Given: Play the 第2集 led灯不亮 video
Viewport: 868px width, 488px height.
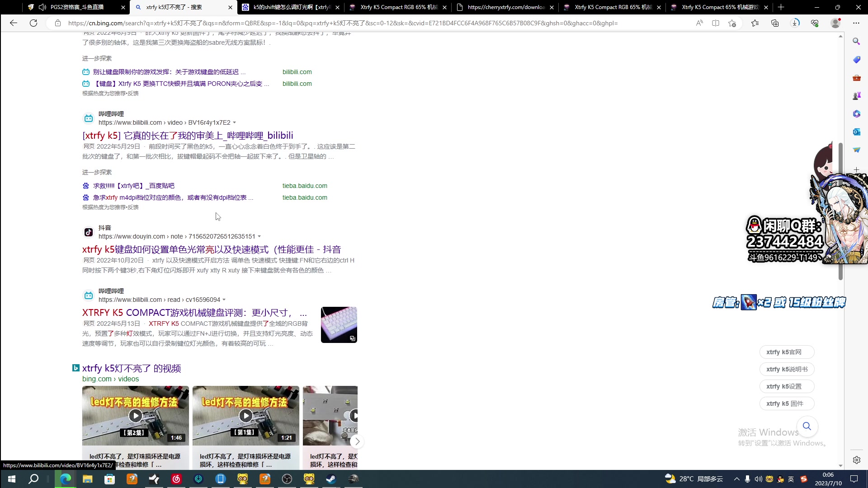Looking at the screenshot, I should tap(135, 416).
